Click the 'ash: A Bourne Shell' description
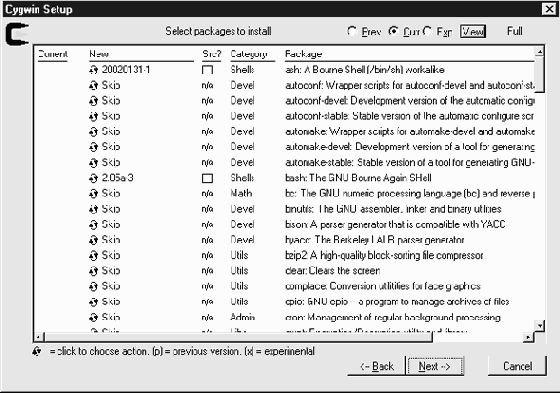Viewport: 560px width, 393px height. click(x=365, y=70)
